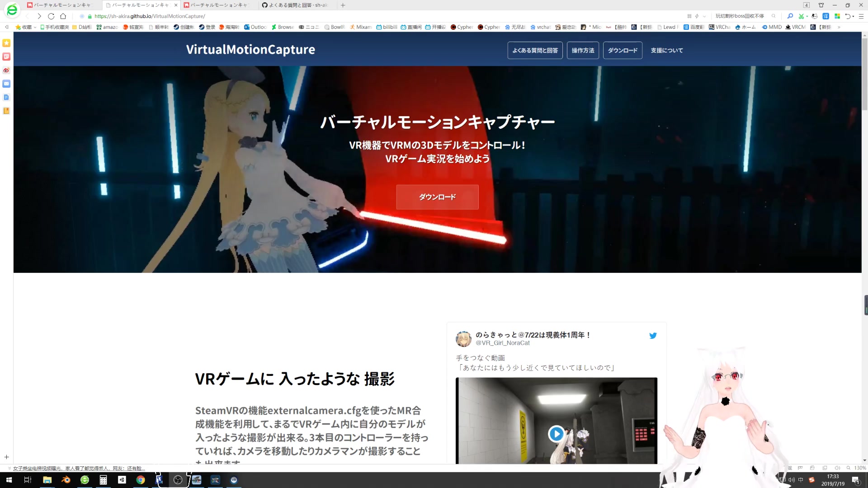868x488 pixels.
Task: Go to the 操作方法 page
Action: pyautogui.click(x=583, y=50)
